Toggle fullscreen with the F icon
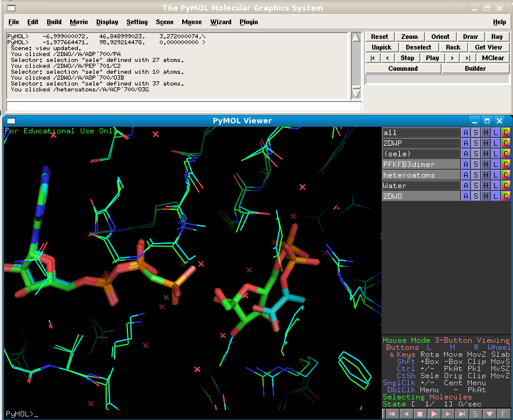This screenshot has width=513, height=420. pyautogui.click(x=504, y=414)
